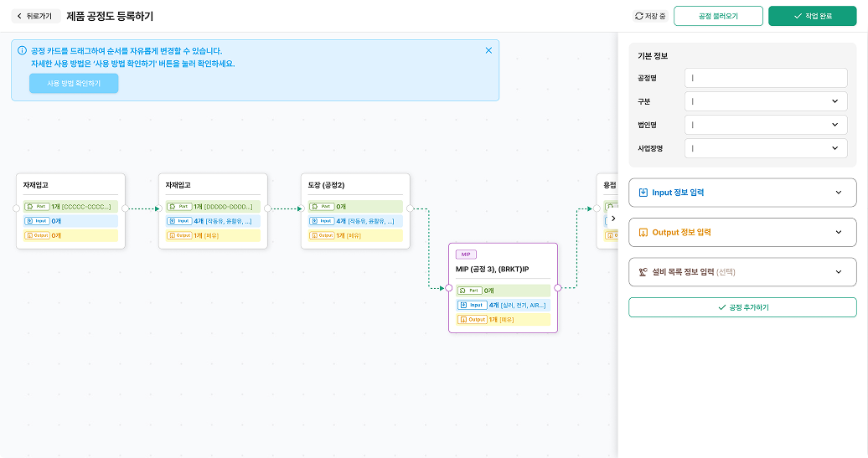Close the blue info banner
The image size is (868, 458).
(x=488, y=50)
